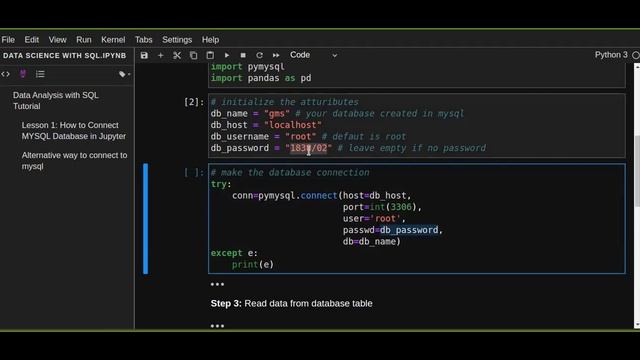
Task: Click the user='root' argument
Action: point(374,218)
